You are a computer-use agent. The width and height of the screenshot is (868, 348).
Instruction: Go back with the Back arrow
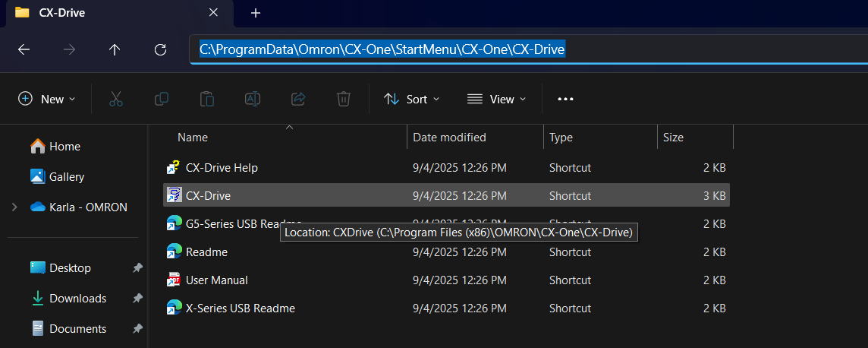pos(24,50)
